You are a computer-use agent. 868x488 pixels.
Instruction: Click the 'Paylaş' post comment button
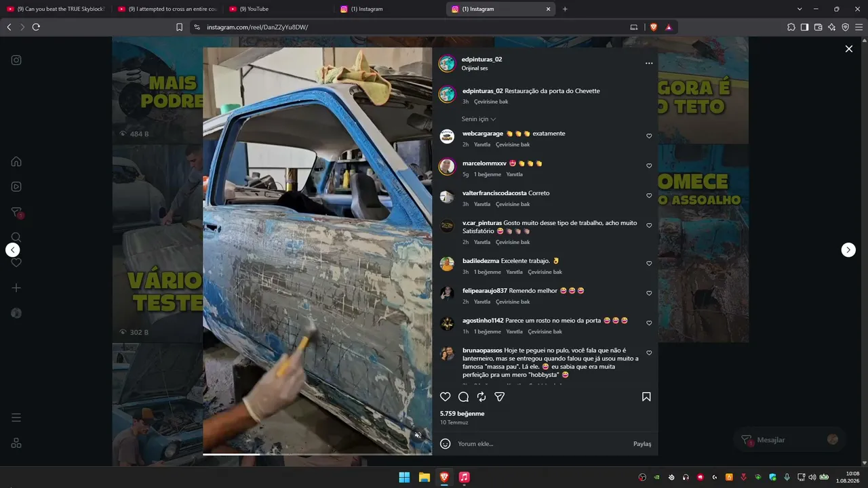click(642, 444)
